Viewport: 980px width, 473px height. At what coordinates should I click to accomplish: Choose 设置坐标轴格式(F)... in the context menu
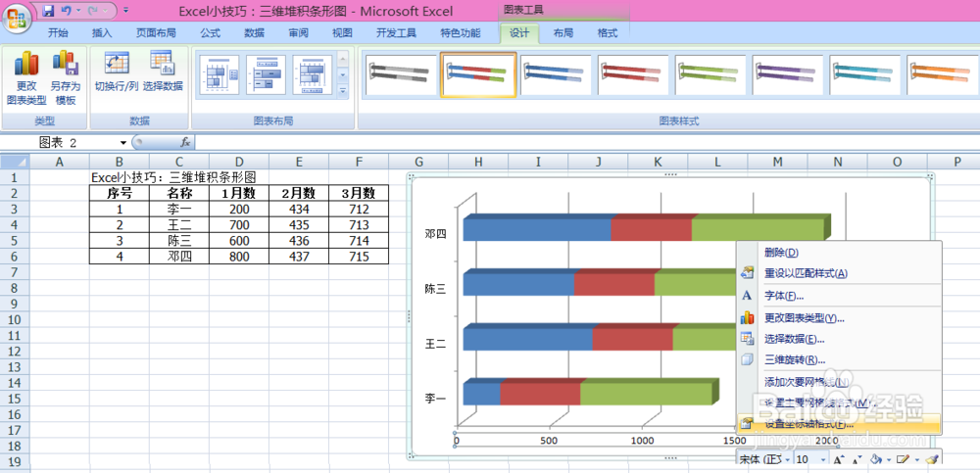[x=840, y=424]
